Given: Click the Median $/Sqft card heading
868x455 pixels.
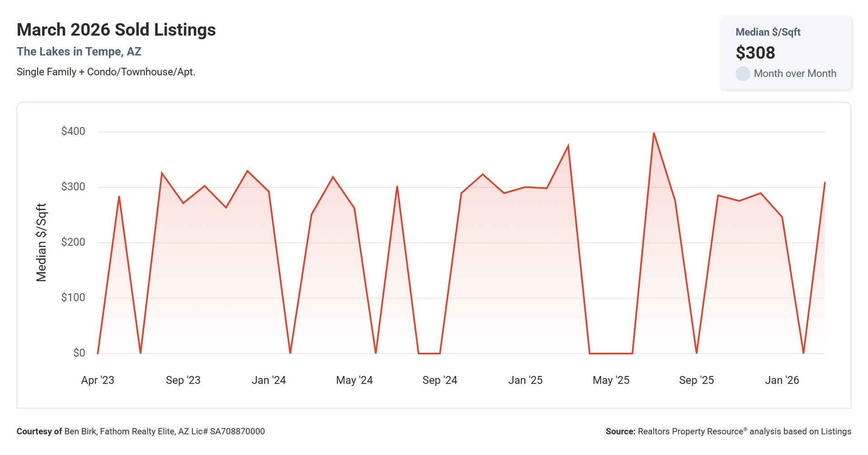Looking at the screenshot, I should click(768, 32).
